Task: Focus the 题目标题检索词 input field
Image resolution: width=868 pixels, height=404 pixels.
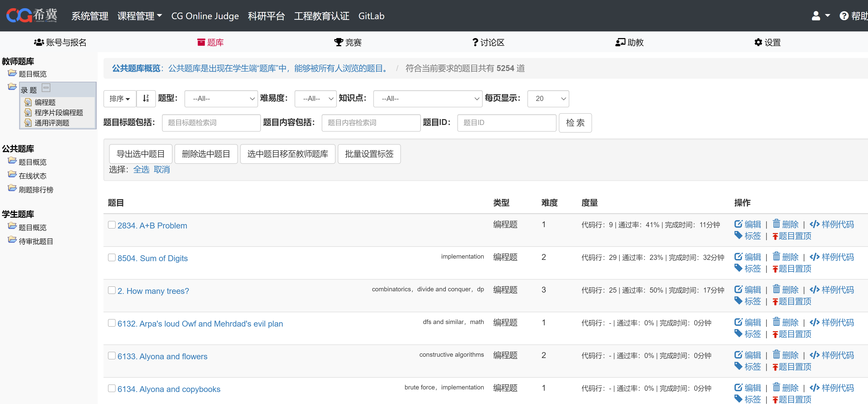Action: 211,123
